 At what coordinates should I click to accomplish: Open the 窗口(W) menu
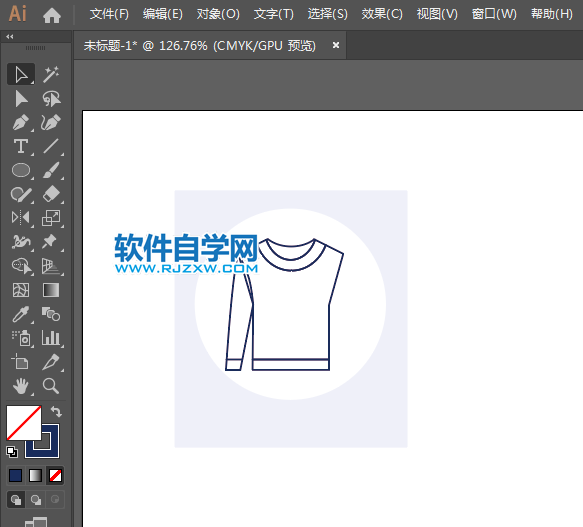(494, 14)
